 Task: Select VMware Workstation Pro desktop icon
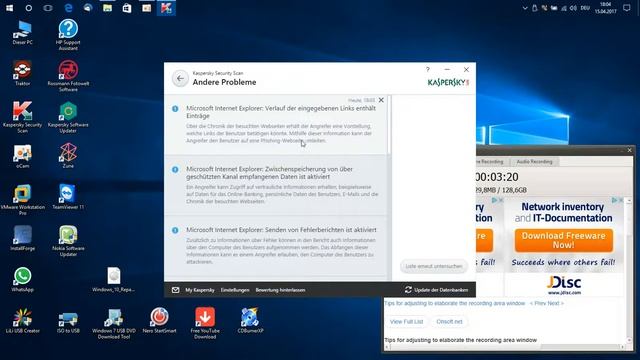click(22, 200)
